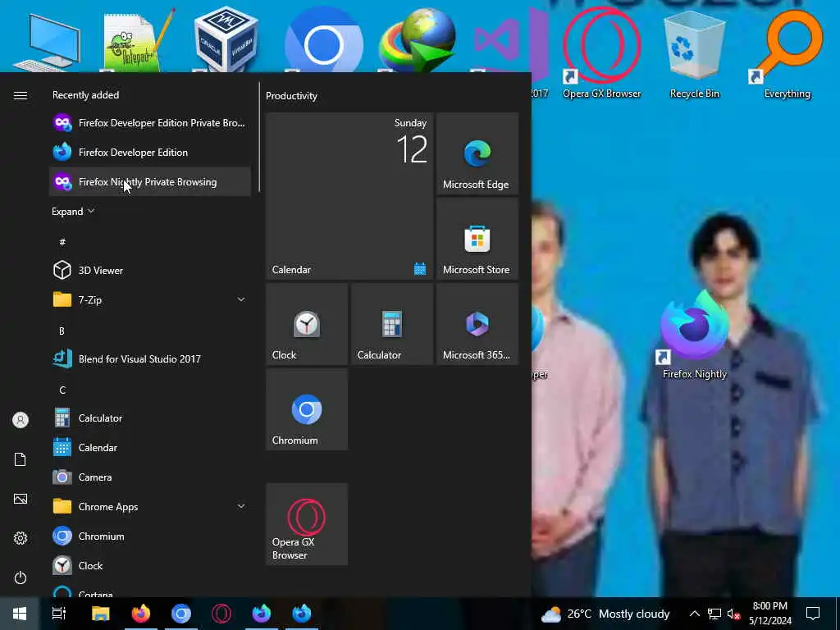Open Microsoft Store tile
This screenshot has height=630, width=840.
477,239
